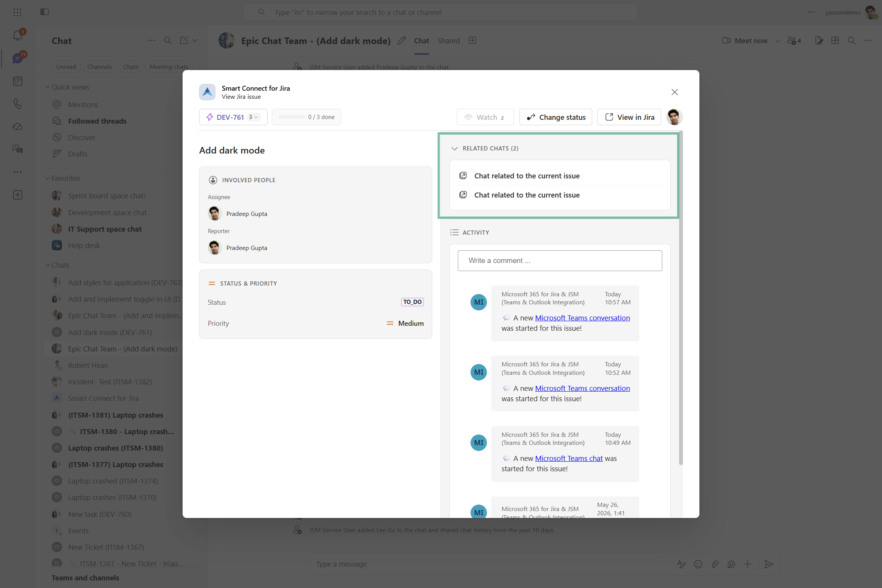This screenshot has width=882, height=588.
Task: Close the Smart Connect for Jira dialog
Action: [x=675, y=92]
